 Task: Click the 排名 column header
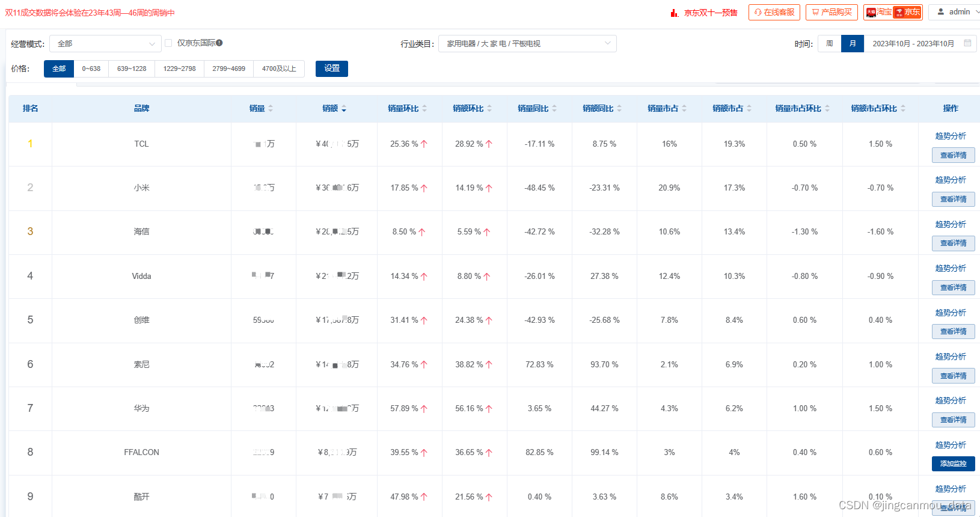tap(30, 108)
